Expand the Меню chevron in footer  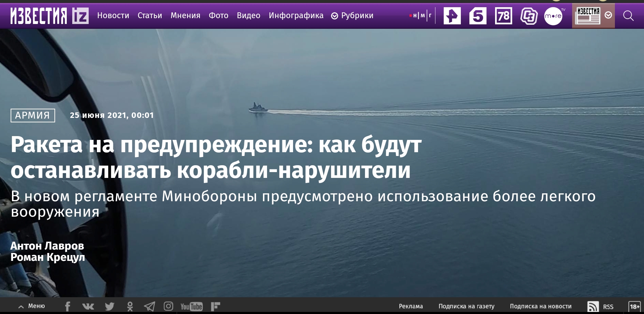(21, 306)
